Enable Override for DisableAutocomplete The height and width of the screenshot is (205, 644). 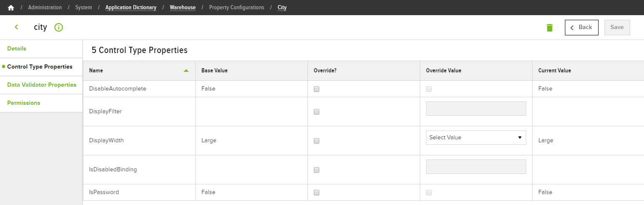(x=317, y=89)
